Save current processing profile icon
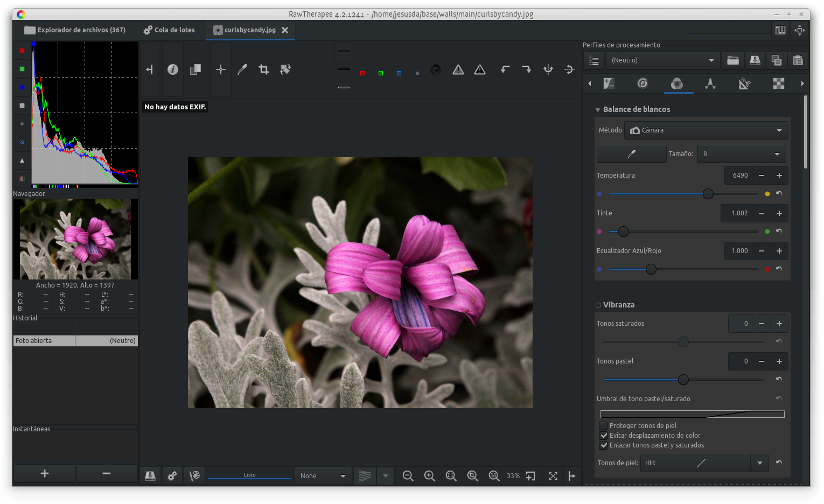This screenshot has width=824, height=504. pyautogui.click(x=755, y=60)
